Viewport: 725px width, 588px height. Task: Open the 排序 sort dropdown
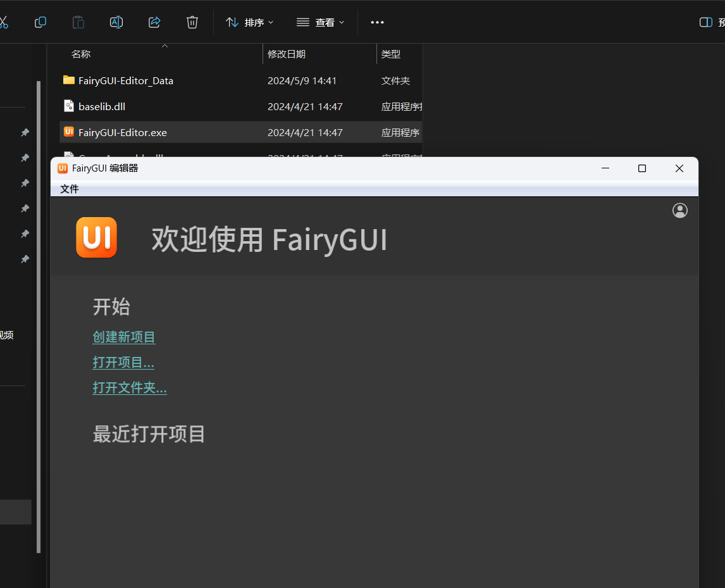click(x=250, y=22)
